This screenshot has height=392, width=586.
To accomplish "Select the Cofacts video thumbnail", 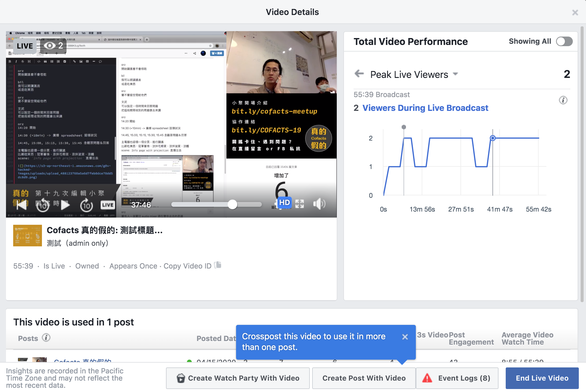I will pos(28,236).
